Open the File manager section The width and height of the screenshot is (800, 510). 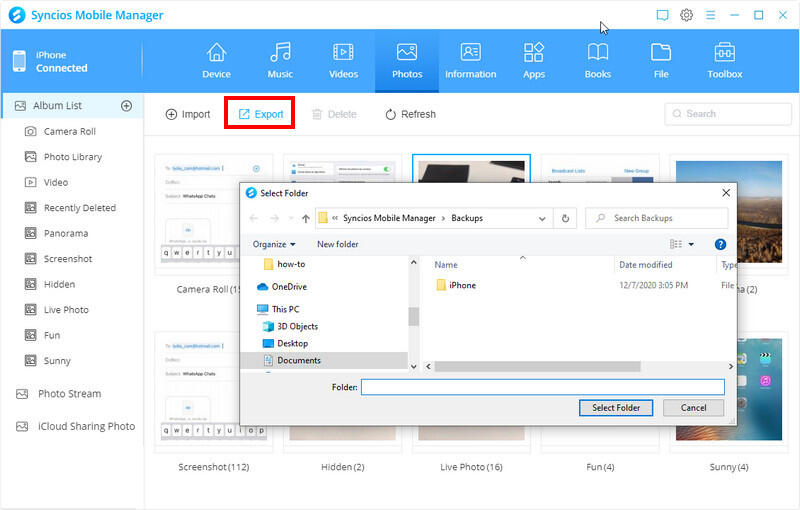[x=661, y=61]
